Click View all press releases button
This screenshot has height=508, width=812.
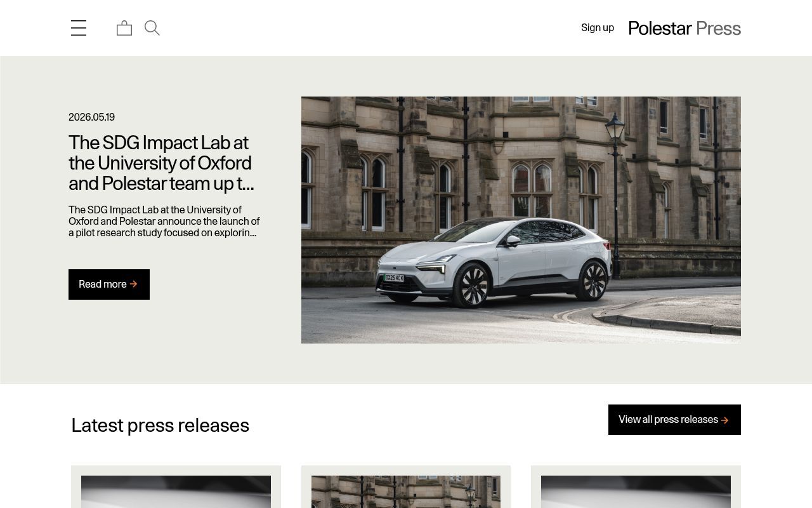tap(674, 420)
